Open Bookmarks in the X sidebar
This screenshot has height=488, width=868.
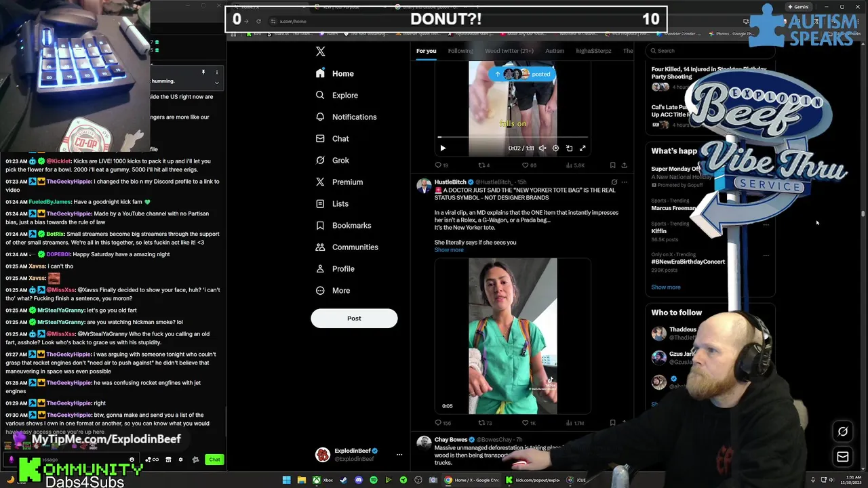pos(343,225)
